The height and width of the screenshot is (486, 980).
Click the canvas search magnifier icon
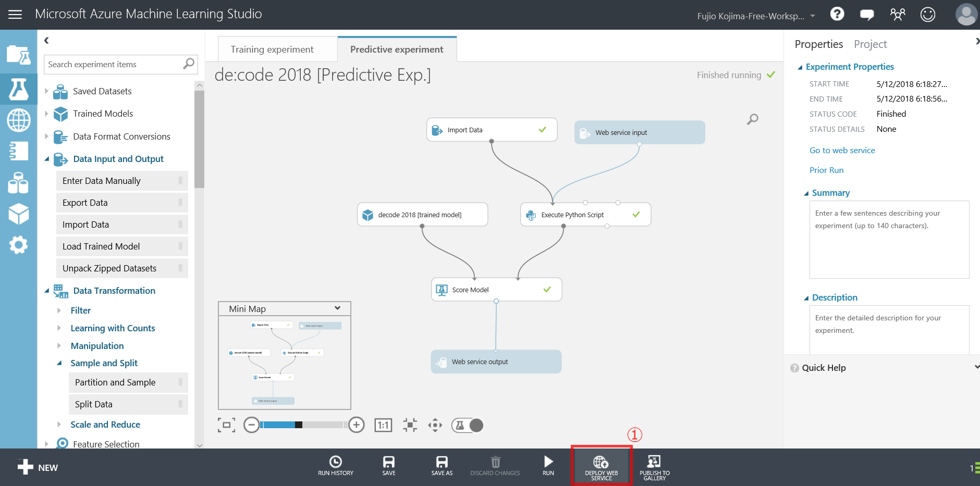[x=752, y=119]
